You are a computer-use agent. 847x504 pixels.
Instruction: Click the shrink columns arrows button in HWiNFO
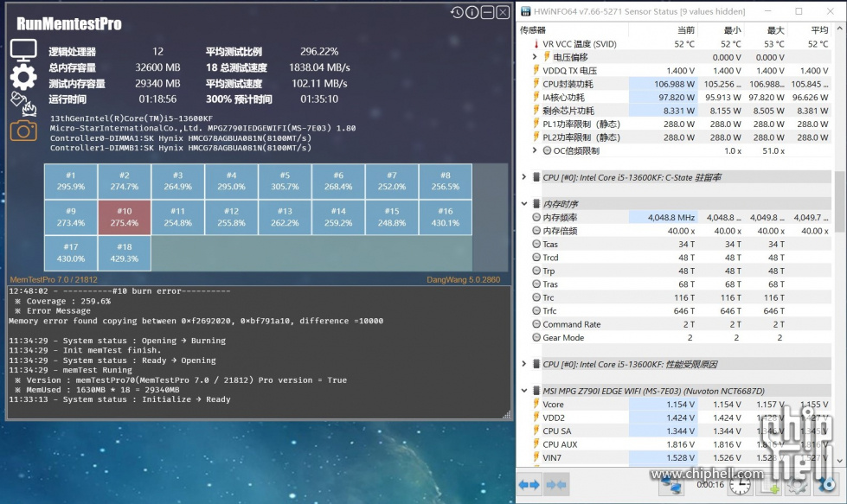click(x=556, y=485)
